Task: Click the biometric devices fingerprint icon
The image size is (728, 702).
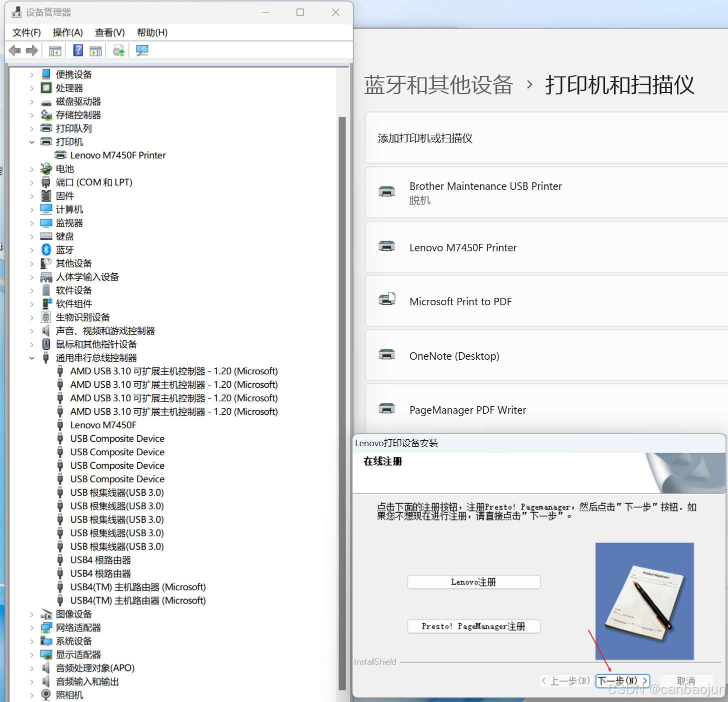Action: point(46,317)
